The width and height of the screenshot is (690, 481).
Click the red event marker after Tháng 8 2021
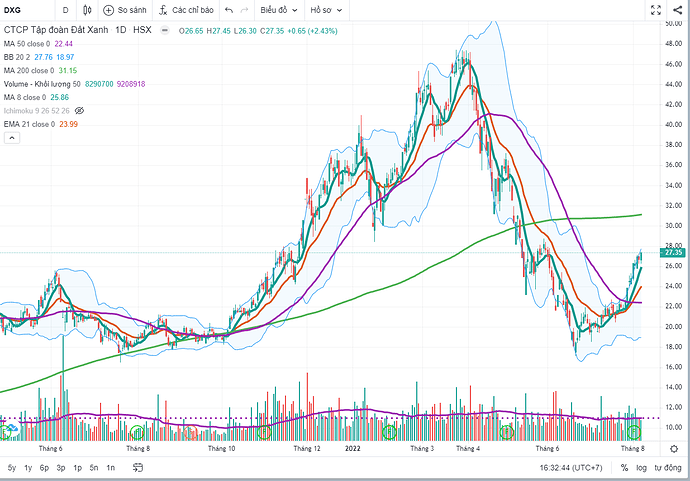click(190, 433)
